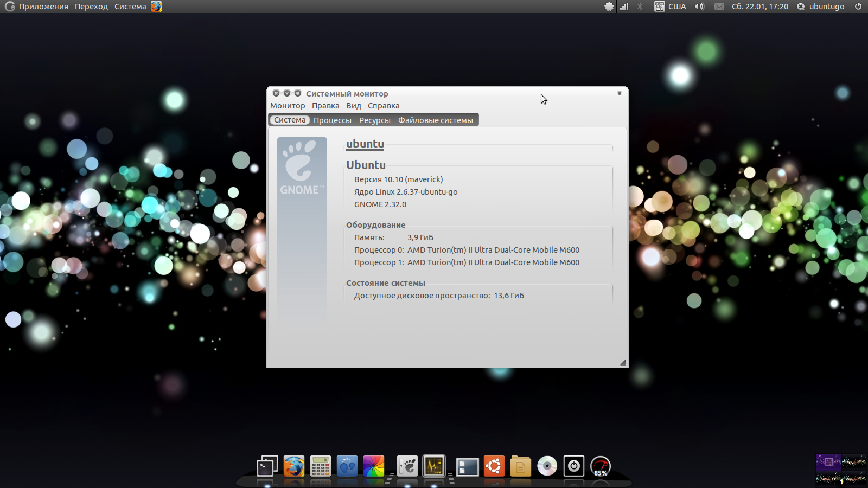Click the Ядро Linux 2.6.37-ubuntu-go line
Image resolution: width=868 pixels, height=488 pixels.
[406, 192]
